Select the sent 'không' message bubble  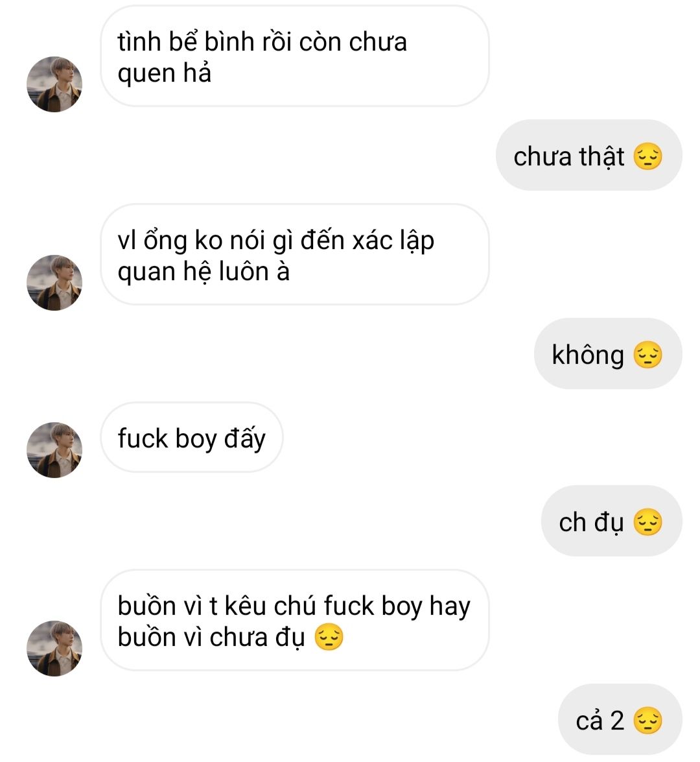click(608, 353)
